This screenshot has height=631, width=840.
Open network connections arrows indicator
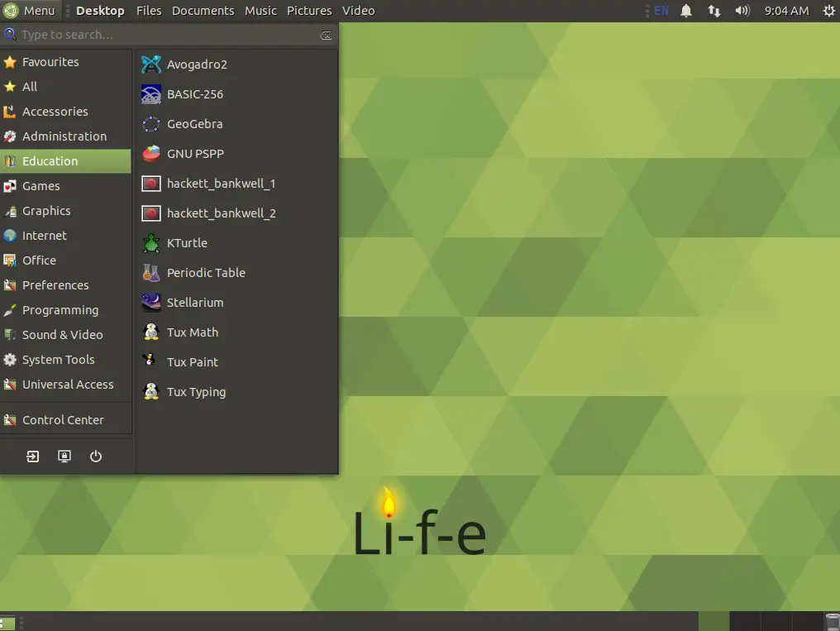714,11
